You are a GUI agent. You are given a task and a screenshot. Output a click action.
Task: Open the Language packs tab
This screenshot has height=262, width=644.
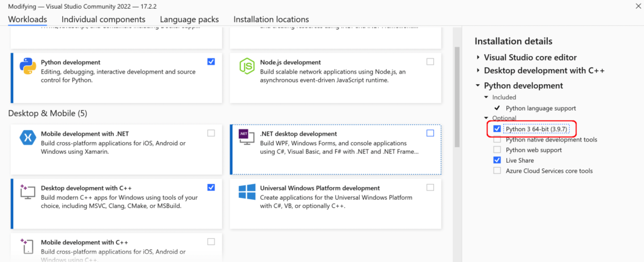pyautogui.click(x=189, y=19)
